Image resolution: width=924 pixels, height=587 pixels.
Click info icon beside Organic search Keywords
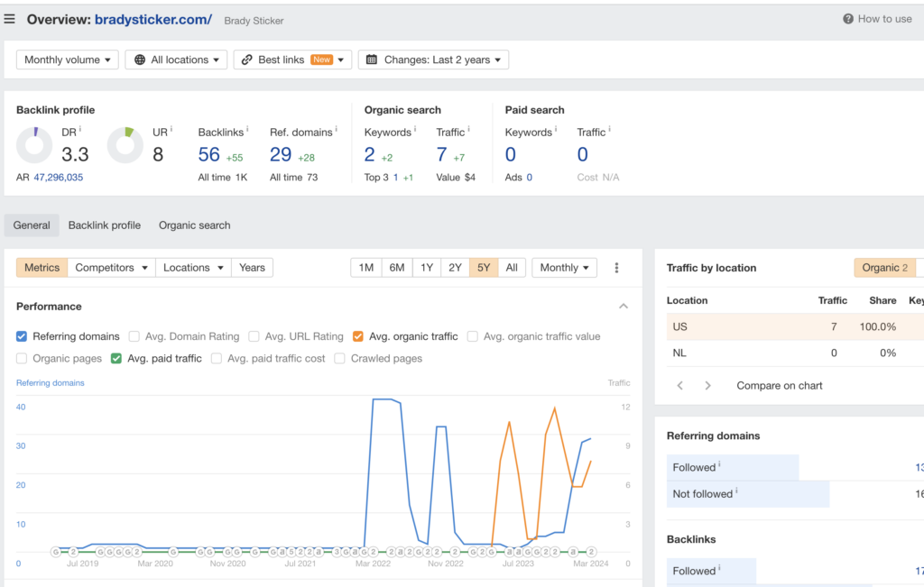(415, 129)
